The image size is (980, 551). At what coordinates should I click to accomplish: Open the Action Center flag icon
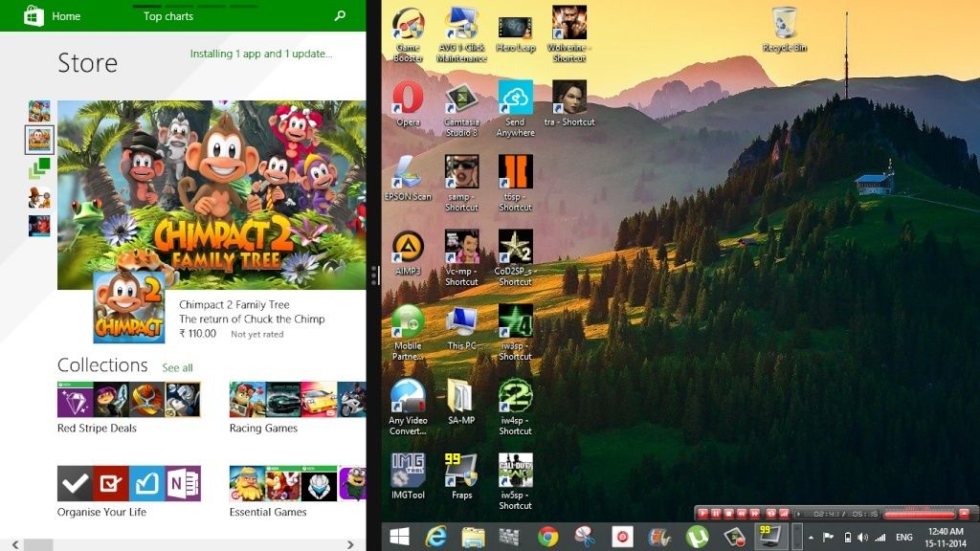828,538
